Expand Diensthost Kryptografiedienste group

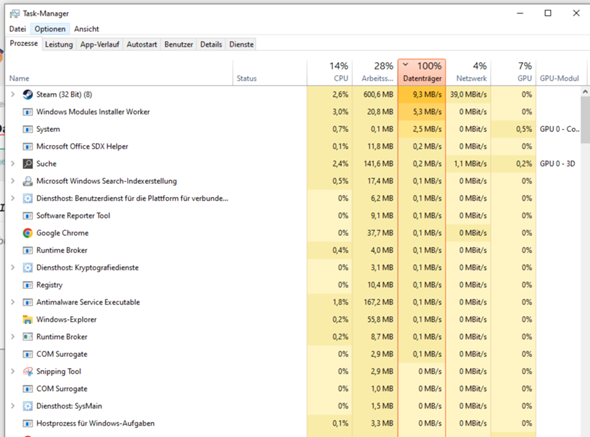click(x=12, y=268)
